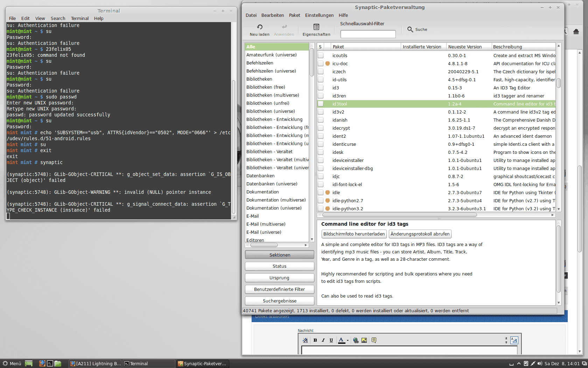Mark checkbox for idecrypt package
The image size is (588, 368).
(x=321, y=128)
